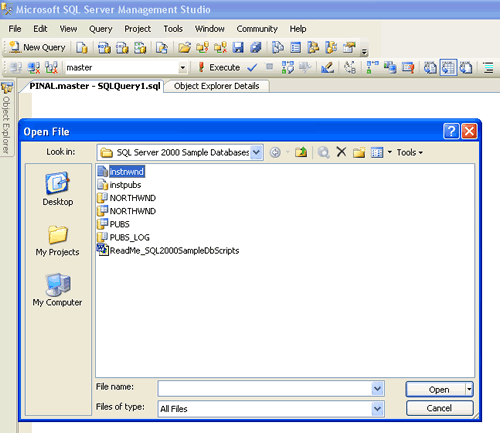Open the Edit menu
The width and height of the screenshot is (500, 433).
(x=40, y=29)
